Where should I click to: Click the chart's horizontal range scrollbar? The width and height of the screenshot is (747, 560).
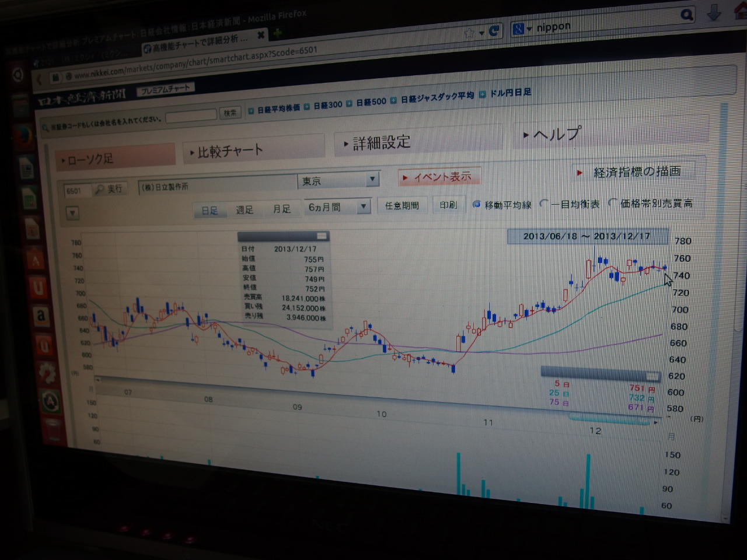[x=609, y=419]
